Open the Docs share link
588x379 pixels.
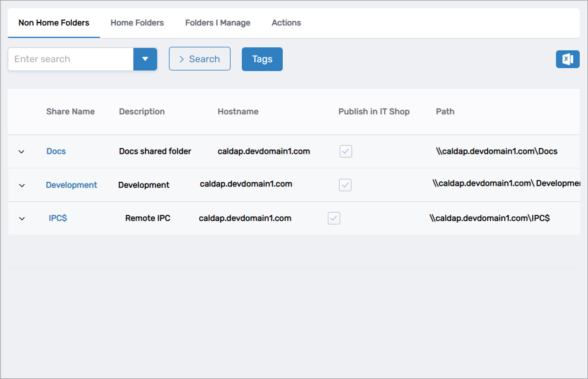click(x=56, y=152)
